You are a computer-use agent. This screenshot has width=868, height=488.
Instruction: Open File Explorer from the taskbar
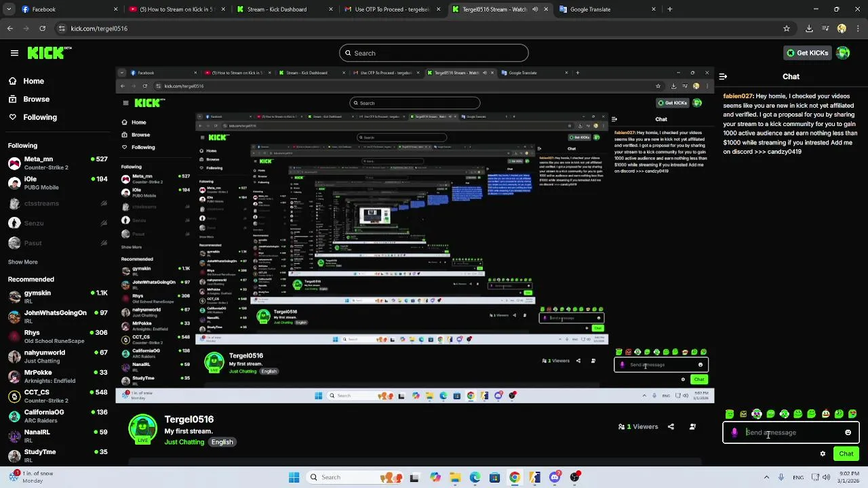(455, 477)
